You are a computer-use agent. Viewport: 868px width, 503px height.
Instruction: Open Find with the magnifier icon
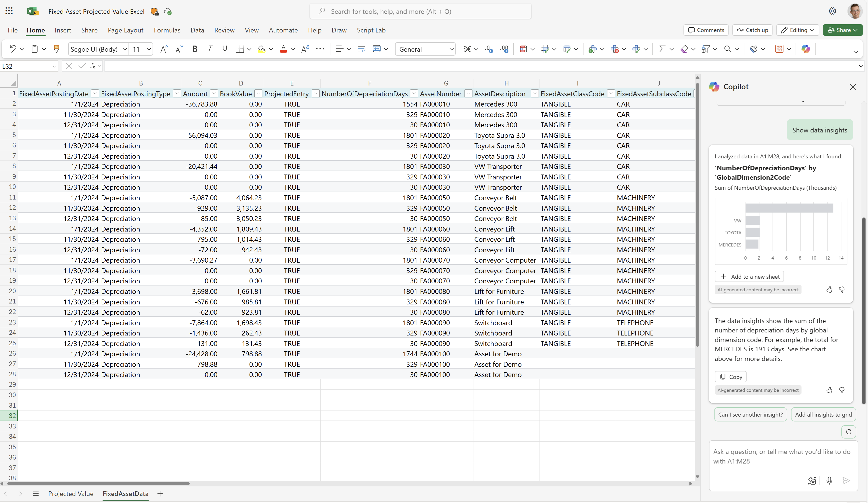click(x=728, y=49)
